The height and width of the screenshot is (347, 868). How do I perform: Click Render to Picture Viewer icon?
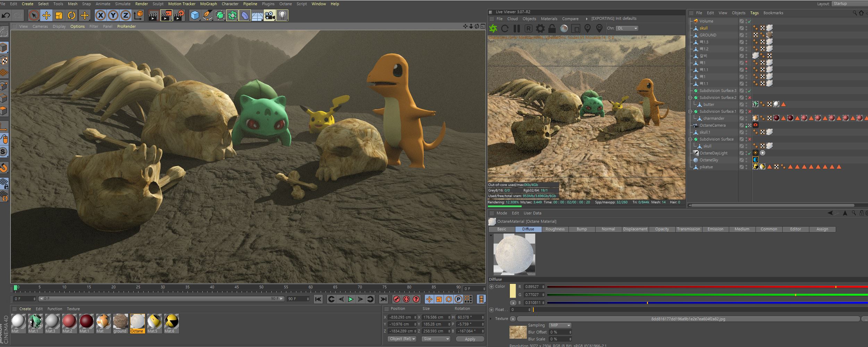166,15
